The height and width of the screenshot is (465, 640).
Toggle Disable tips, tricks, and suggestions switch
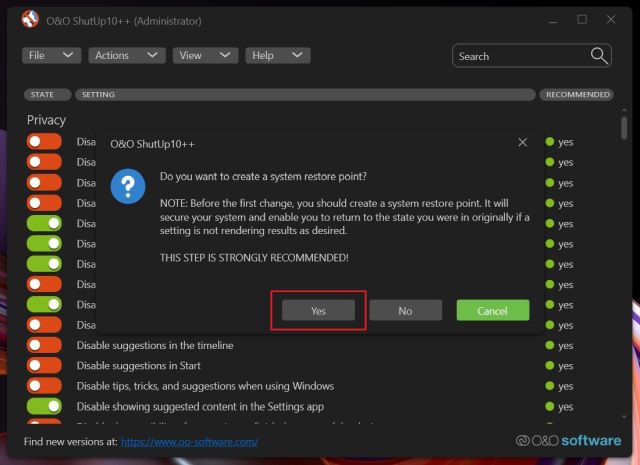pyautogui.click(x=44, y=386)
